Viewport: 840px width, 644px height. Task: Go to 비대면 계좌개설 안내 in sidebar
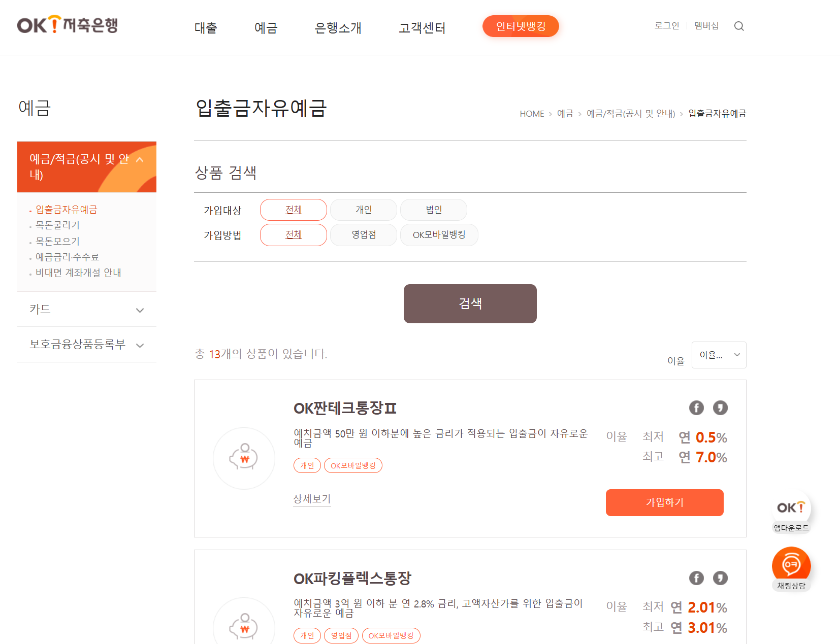point(78,273)
